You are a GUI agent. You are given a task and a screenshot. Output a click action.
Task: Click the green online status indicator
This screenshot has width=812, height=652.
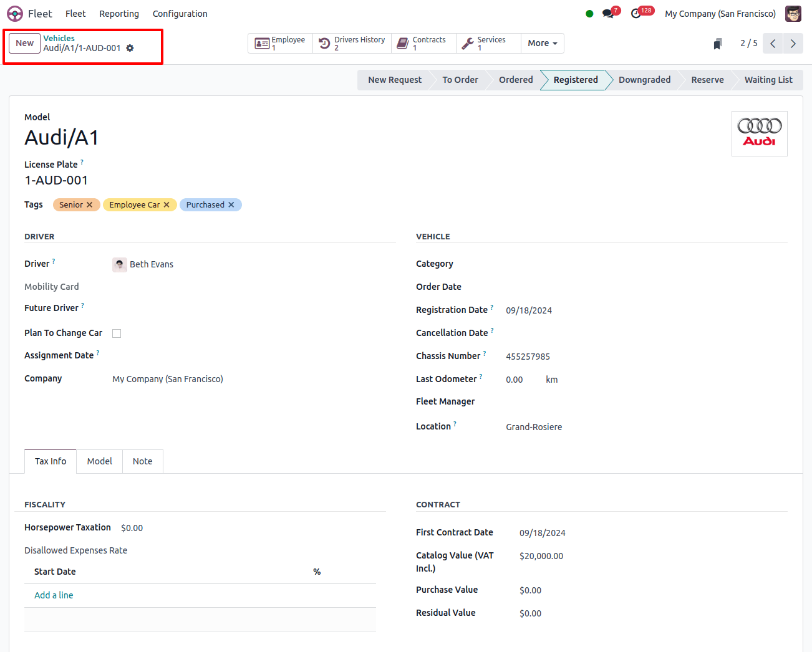[589, 14]
